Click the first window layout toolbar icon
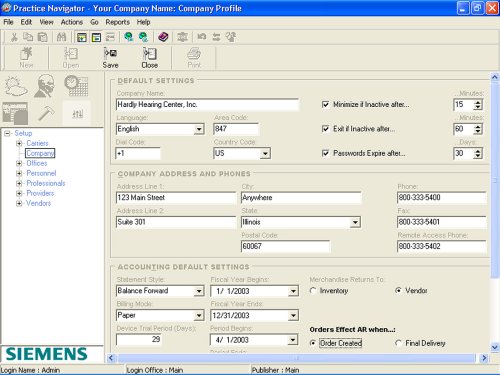500x375 pixels. [82, 37]
